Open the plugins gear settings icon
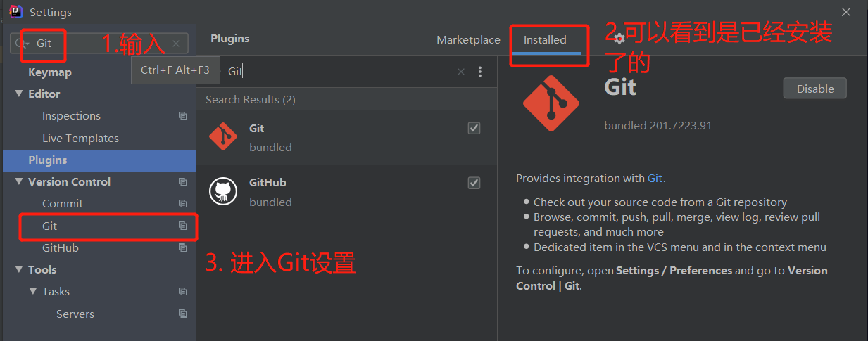This screenshot has height=341, width=868. coord(619,38)
